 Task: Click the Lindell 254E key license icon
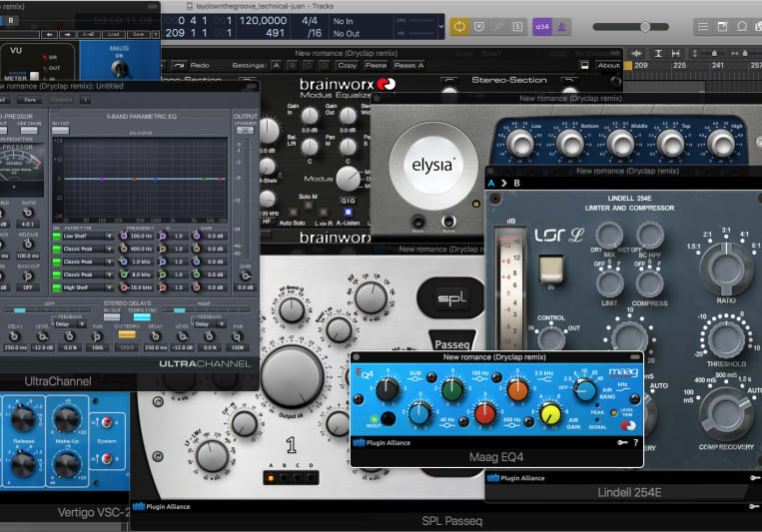pyautogui.click(x=755, y=478)
